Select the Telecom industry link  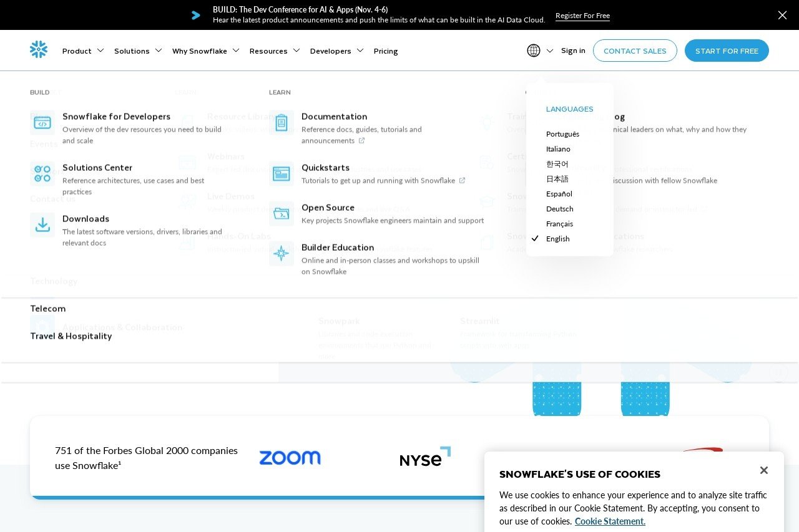(47, 309)
